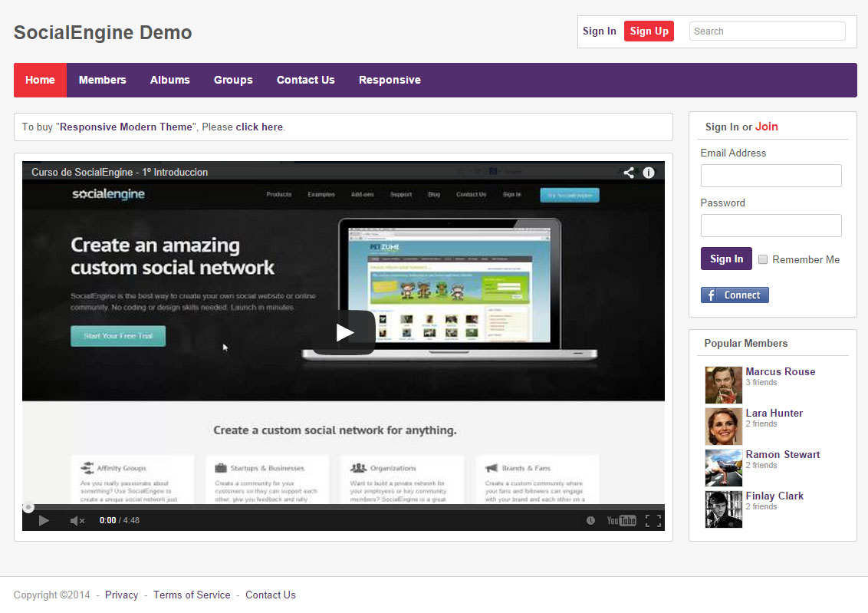868x613 pixels.
Task: Click the Facebook Connect button
Action: click(x=735, y=295)
